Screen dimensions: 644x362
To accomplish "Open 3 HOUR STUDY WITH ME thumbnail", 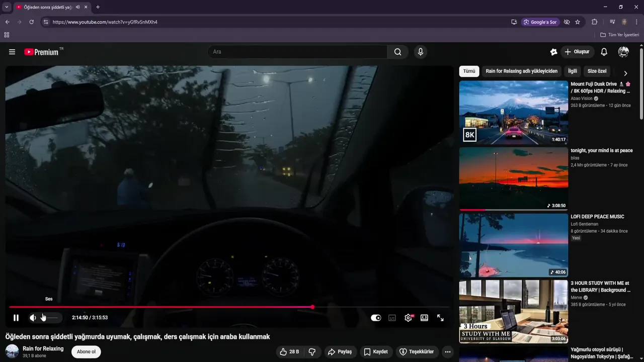I will (x=514, y=312).
